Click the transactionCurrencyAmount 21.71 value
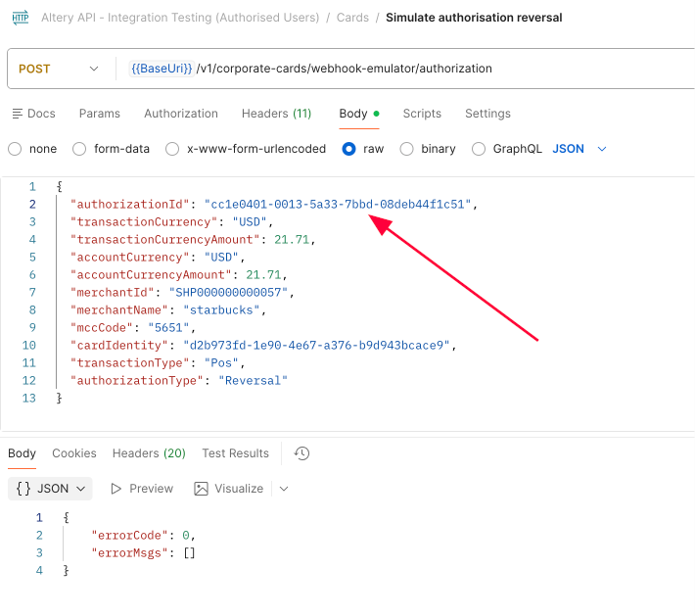695x616 pixels. tap(292, 240)
